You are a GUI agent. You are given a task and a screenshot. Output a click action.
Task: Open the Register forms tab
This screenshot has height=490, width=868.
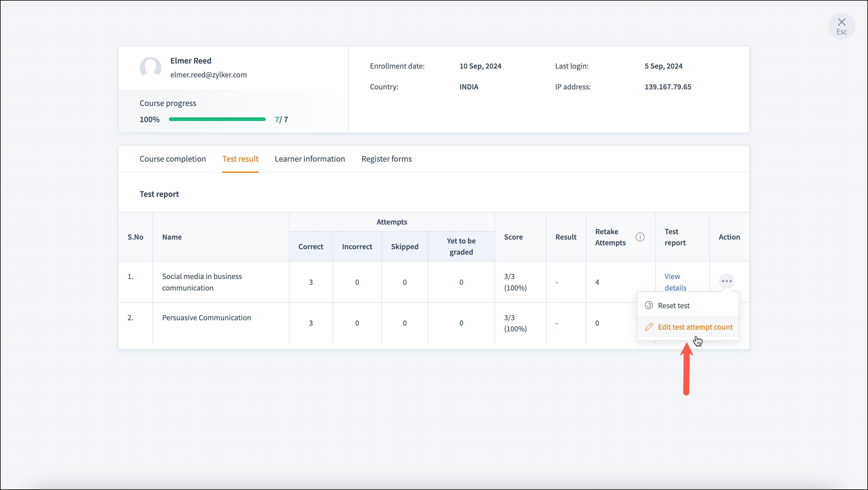(386, 159)
